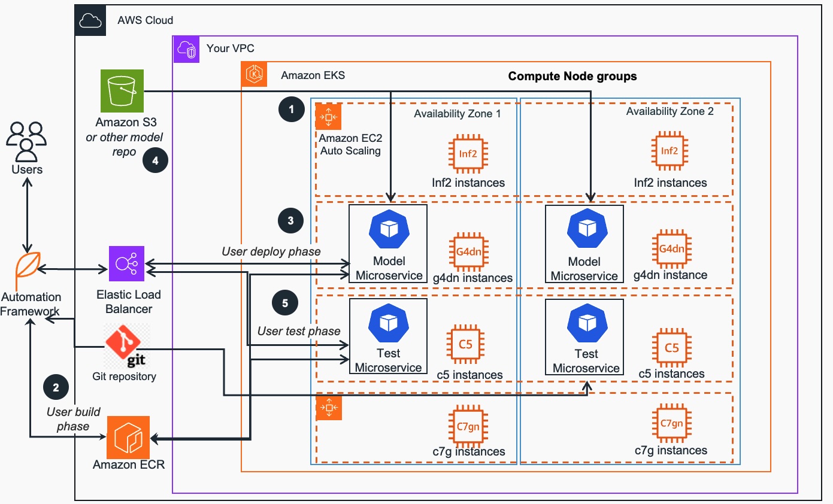Click the AWS Cloud icon
This screenshot has width=833, height=504.
click(x=92, y=20)
